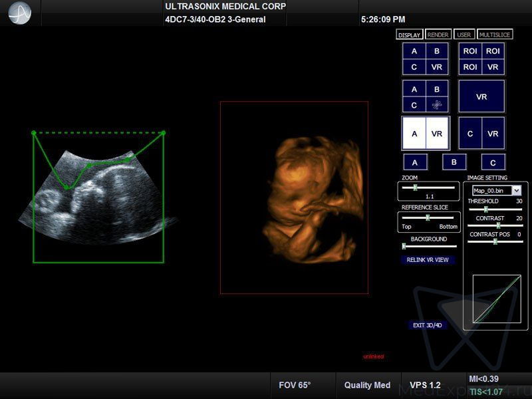Click the RELINK VR VIEW button

(x=428, y=260)
